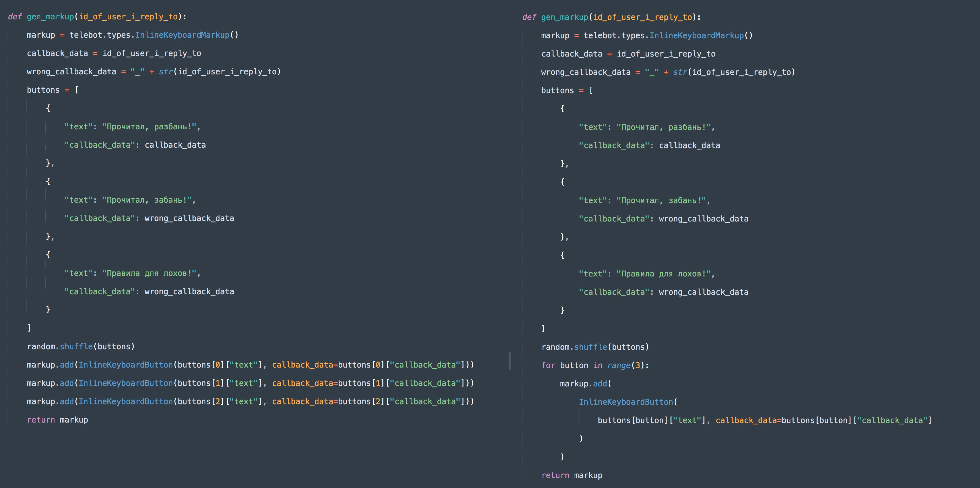Click string "Правила для лохов!" in left pane
Image resolution: width=980 pixels, height=488 pixels.
[x=149, y=274]
